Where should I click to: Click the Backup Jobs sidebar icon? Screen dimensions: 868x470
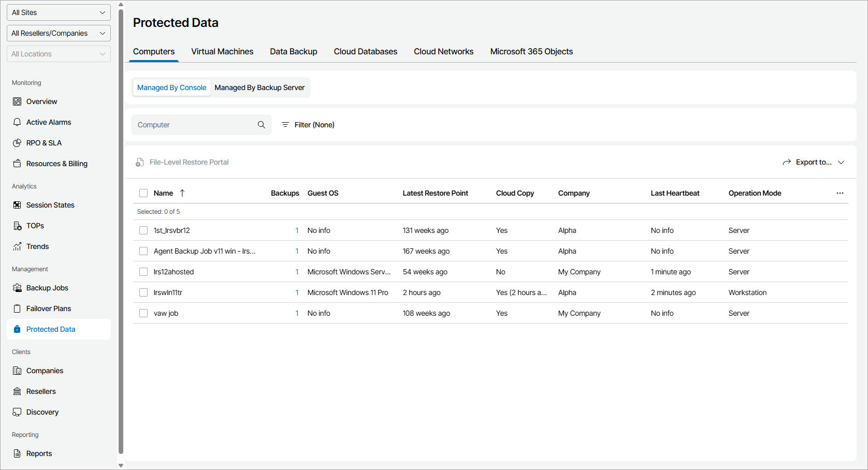point(17,288)
